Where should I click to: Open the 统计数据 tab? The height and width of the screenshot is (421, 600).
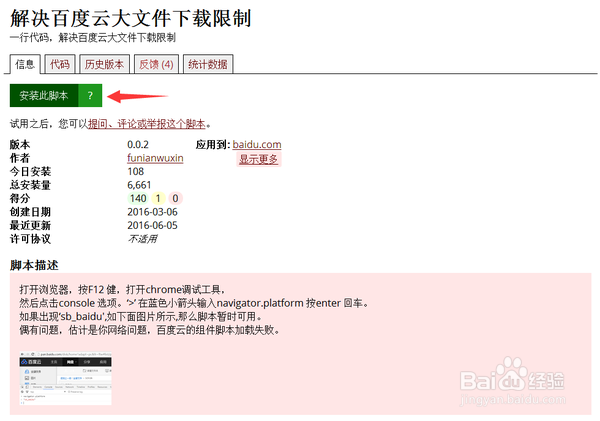coord(208,64)
